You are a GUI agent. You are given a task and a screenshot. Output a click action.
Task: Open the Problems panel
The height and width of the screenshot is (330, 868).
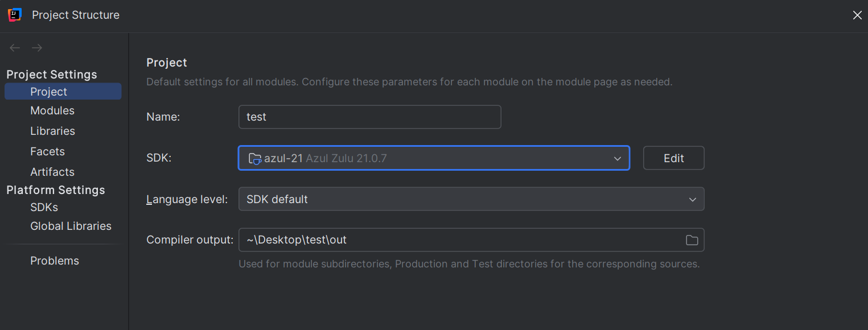(54, 261)
